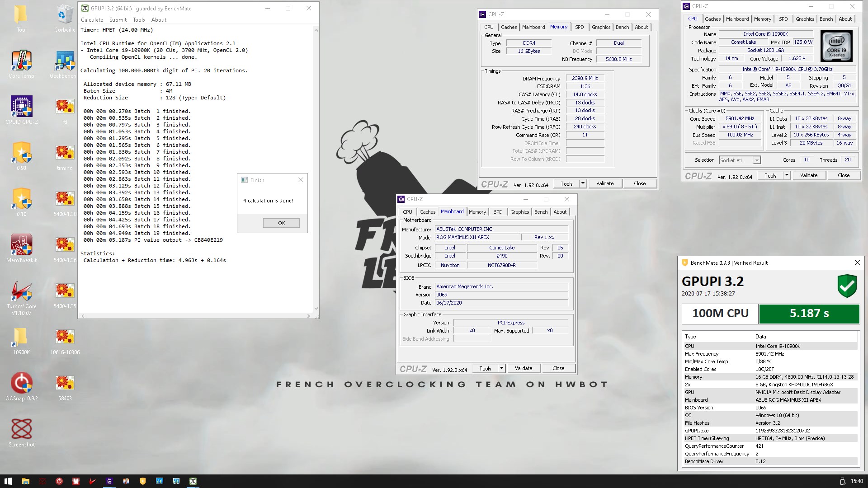Open Submit menu in GPUPI
The image size is (868, 488).
(x=118, y=20)
